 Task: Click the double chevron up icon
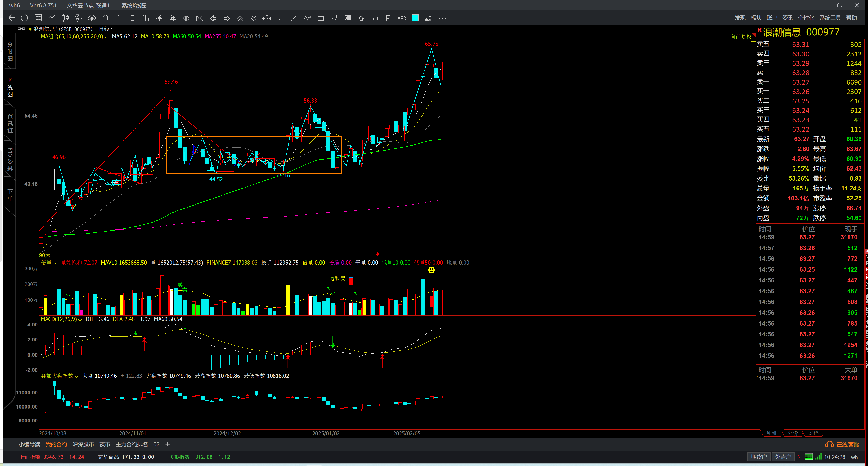click(x=240, y=18)
